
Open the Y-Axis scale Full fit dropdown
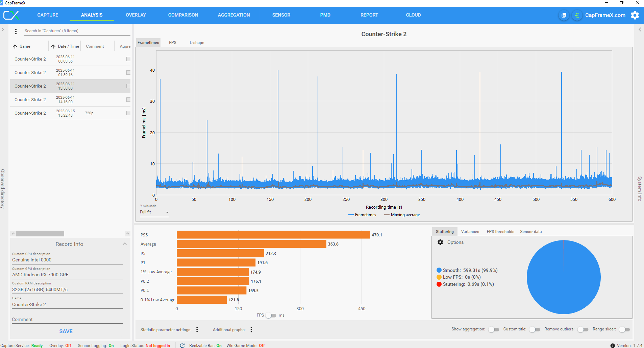pyautogui.click(x=154, y=212)
